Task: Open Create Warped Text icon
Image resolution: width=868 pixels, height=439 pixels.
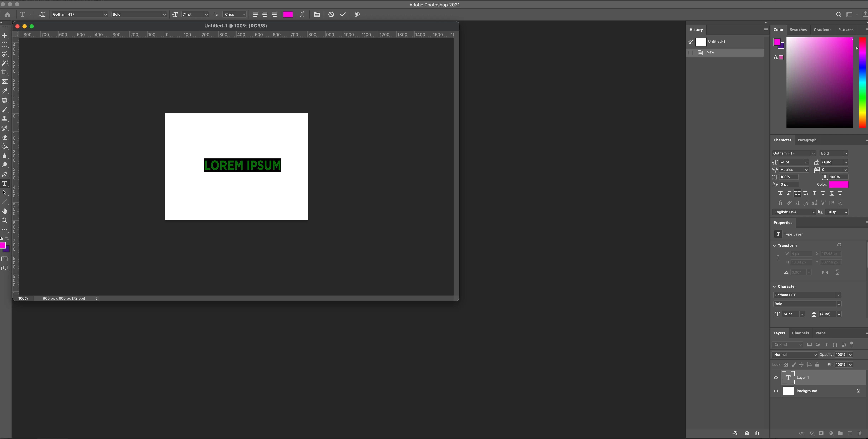Action: [x=302, y=14]
